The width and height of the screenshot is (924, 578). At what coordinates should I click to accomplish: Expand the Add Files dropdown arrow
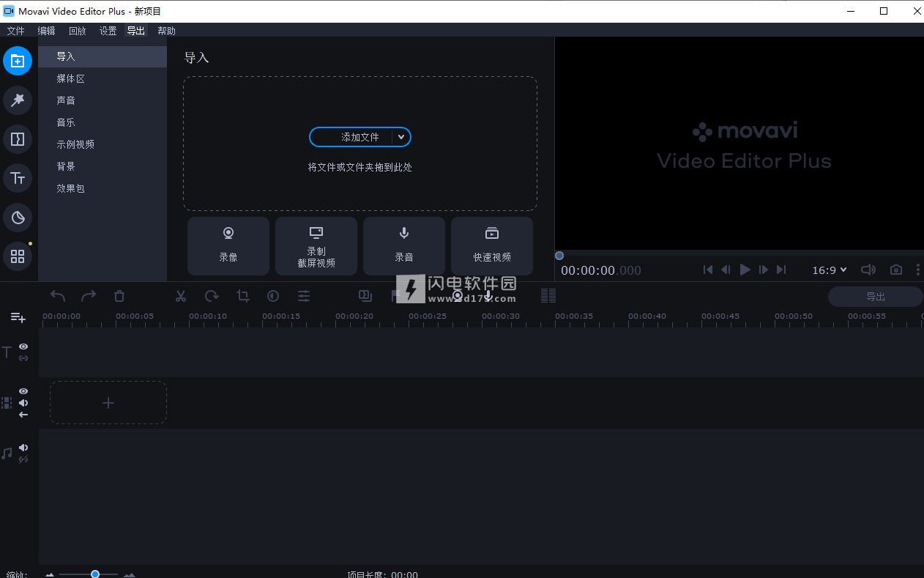pyautogui.click(x=401, y=137)
